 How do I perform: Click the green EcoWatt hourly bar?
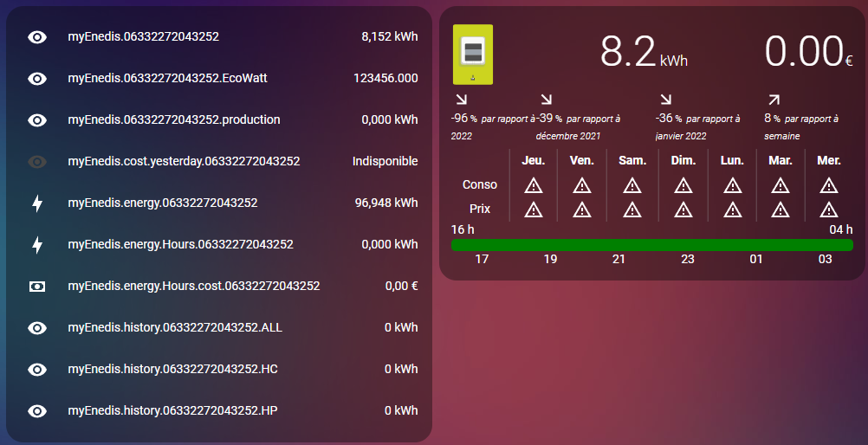point(652,245)
